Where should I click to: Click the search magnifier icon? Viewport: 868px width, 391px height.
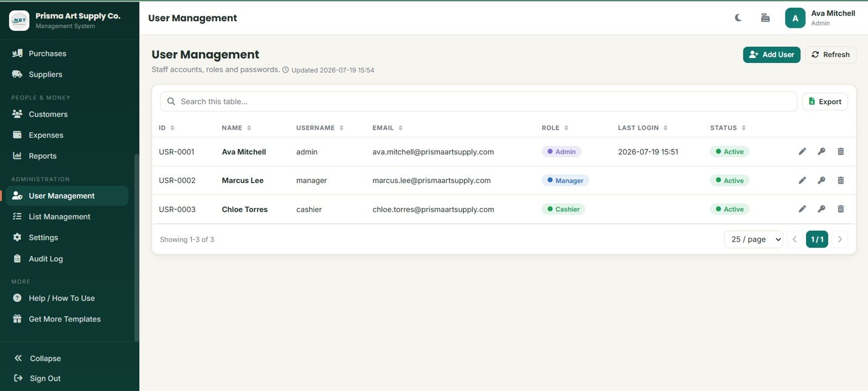coord(171,102)
